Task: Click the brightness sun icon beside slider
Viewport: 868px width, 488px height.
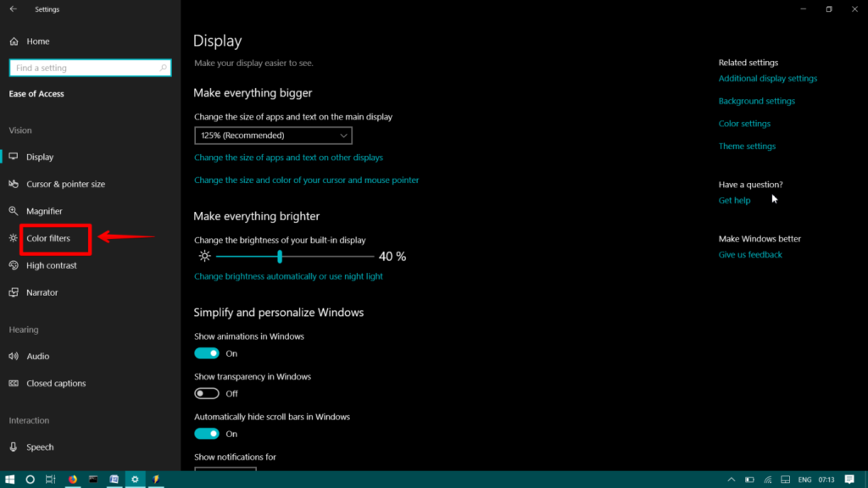Action: click(x=204, y=256)
